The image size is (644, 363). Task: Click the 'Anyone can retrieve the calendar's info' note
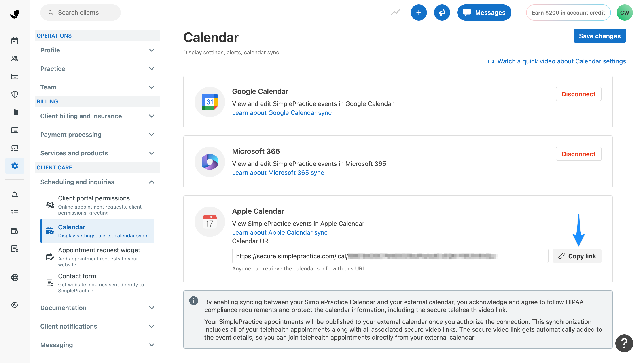tap(299, 269)
